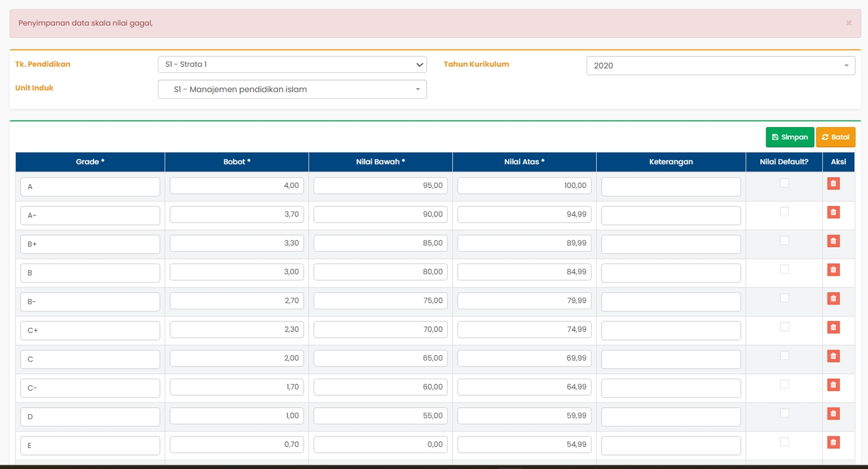This screenshot has height=469, width=868.
Task: Remove the B+ grade row
Action: point(833,241)
